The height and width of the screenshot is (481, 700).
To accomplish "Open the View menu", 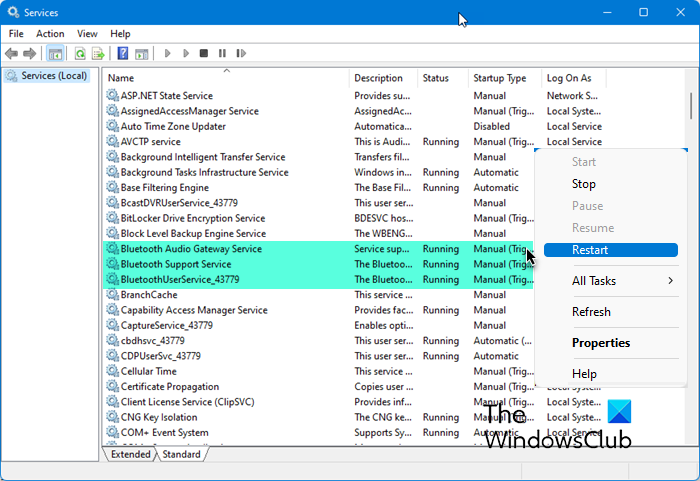I will point(87,34).
